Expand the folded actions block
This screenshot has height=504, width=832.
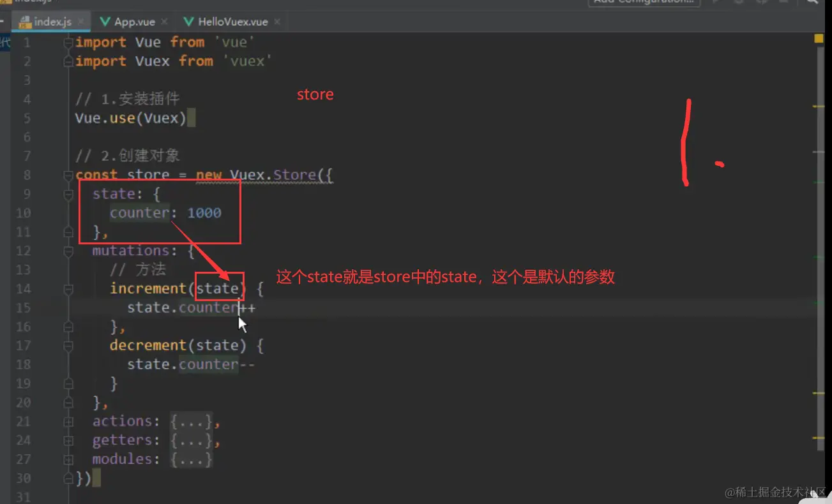click(69, 422)
